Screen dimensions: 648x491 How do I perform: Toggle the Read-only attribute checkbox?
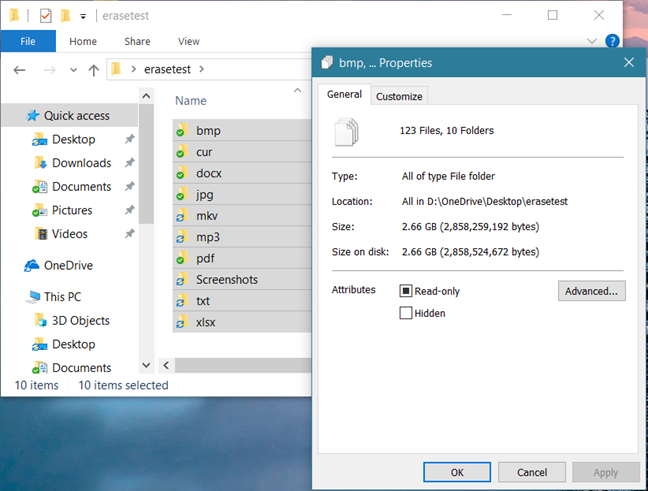click(406, 291)
